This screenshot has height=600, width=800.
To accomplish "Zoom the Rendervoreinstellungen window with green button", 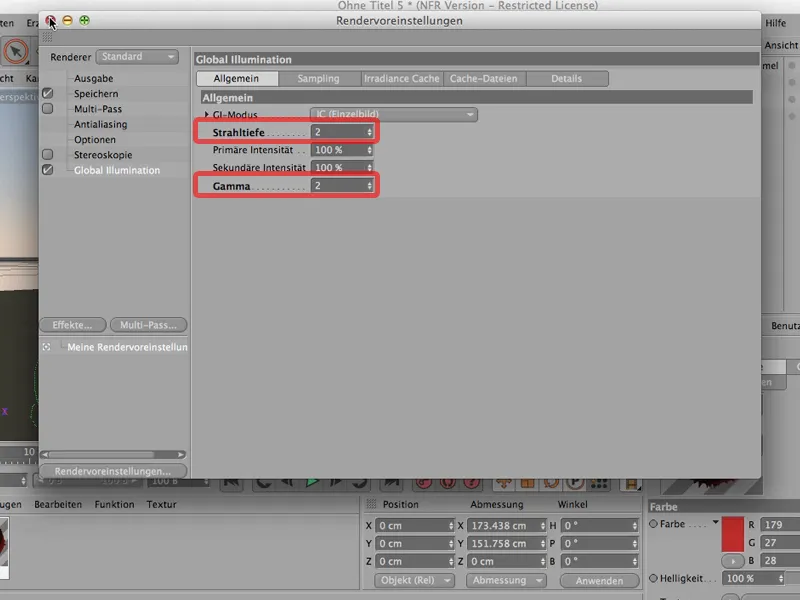I will (84, 20).
